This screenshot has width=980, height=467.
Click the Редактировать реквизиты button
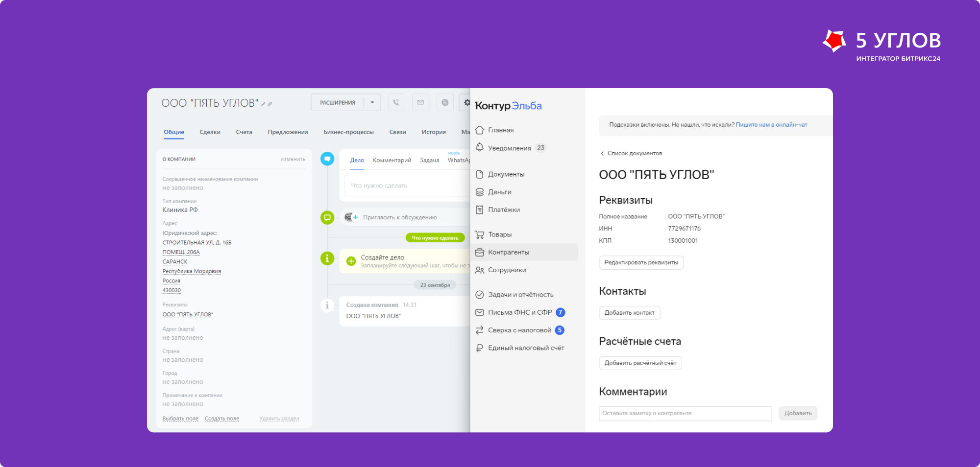click(x=641, y=263)
